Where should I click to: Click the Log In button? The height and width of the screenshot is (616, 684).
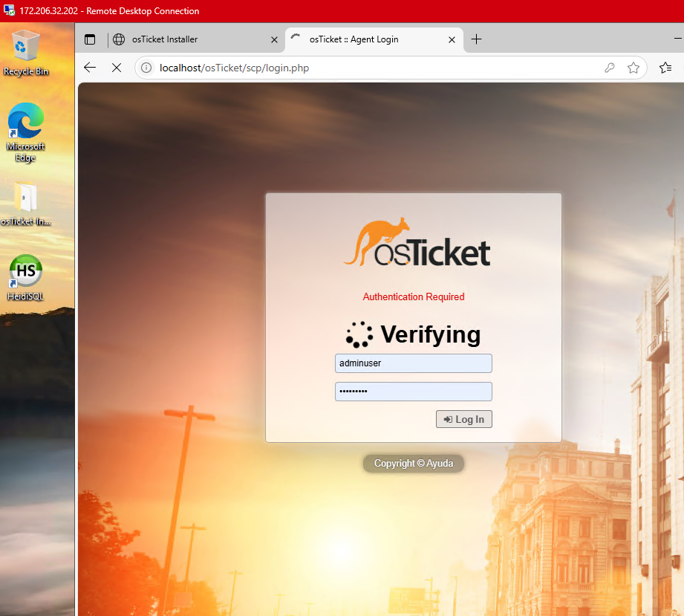tap(463, 419)
